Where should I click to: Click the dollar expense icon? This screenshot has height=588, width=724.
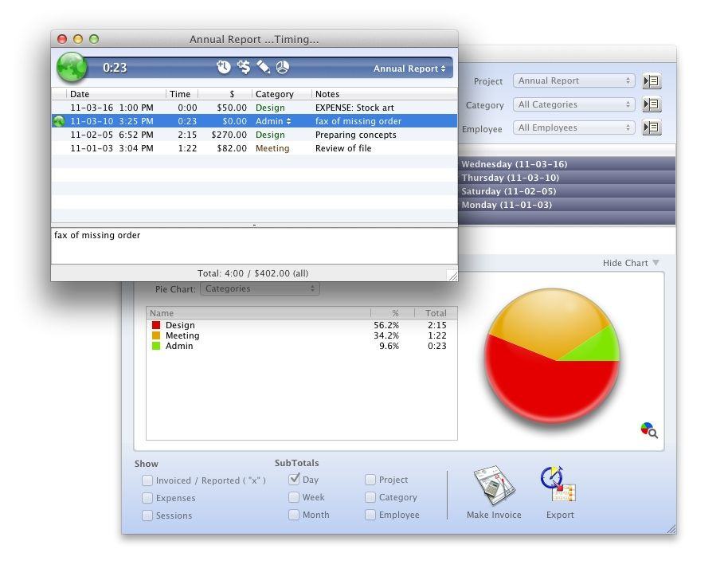(244, 68)
